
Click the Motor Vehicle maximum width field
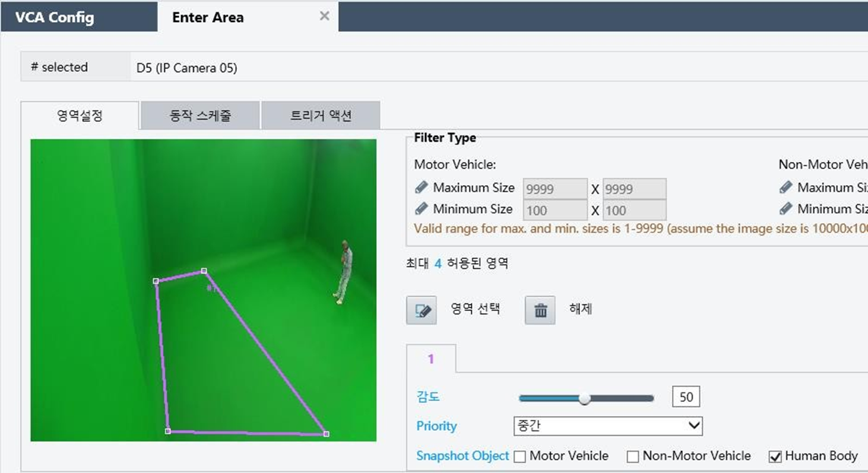point(555,189)
